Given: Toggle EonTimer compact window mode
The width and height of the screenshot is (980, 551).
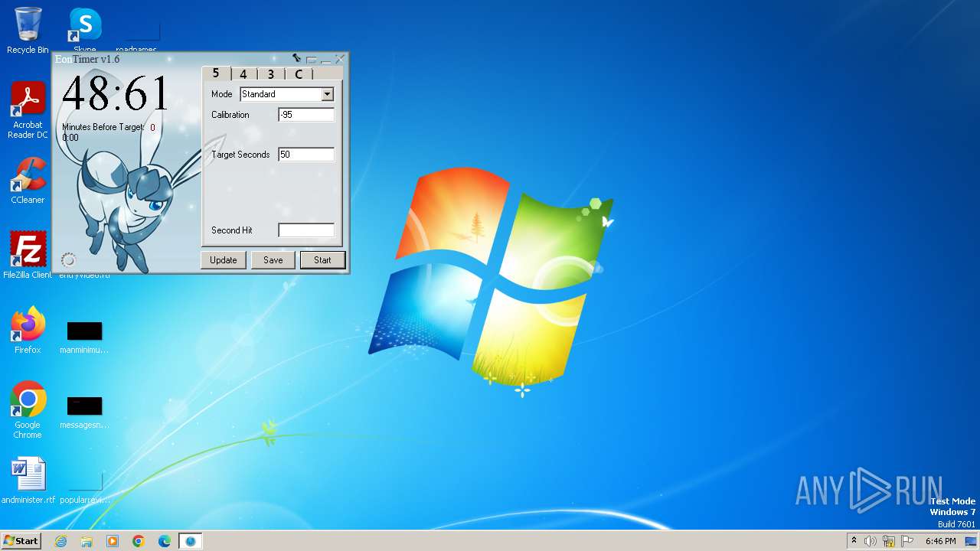Looking at the screenshot, I should pos(312,59).
